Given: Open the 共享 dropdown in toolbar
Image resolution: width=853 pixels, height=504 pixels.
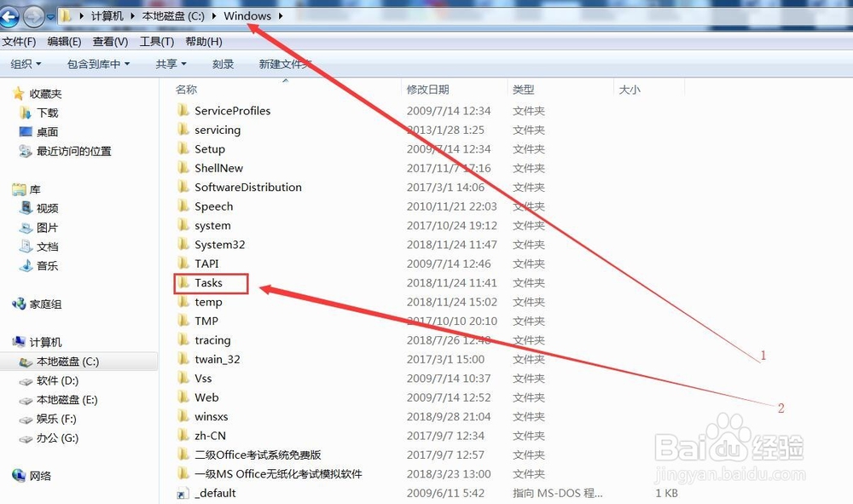Looking at the screenshot, I should (x=171, y=64).
